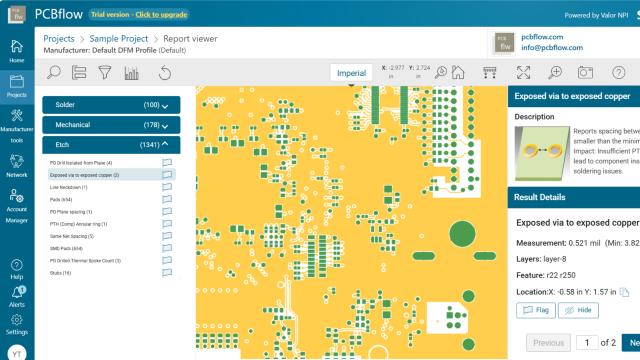This screenshot has width=640, height=360.
Task: Go to the Next result
Action: pos(631,343)
